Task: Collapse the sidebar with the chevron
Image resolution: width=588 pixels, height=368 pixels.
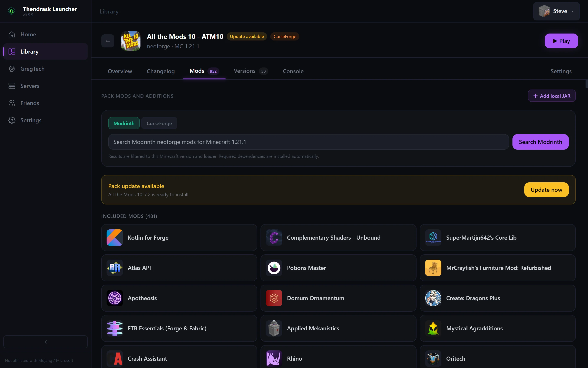Action: tap(46, 342)
